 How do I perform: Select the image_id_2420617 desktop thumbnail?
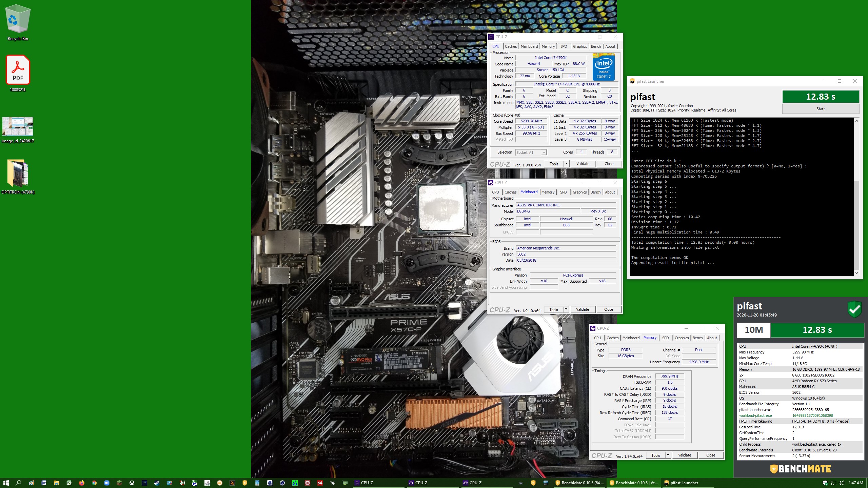coord(18,130)
